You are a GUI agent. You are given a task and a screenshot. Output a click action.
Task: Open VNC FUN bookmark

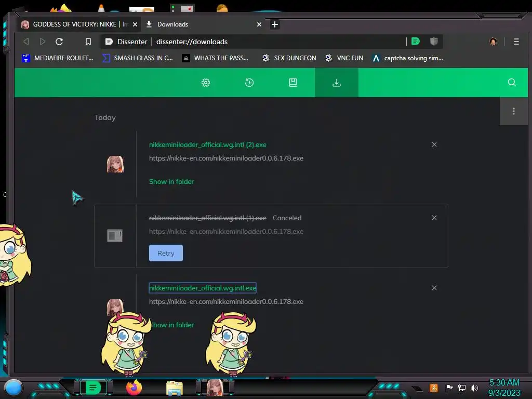click(344, 58)
